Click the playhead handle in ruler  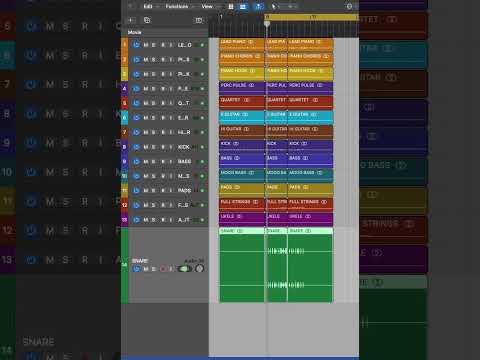tap(267, 24)
